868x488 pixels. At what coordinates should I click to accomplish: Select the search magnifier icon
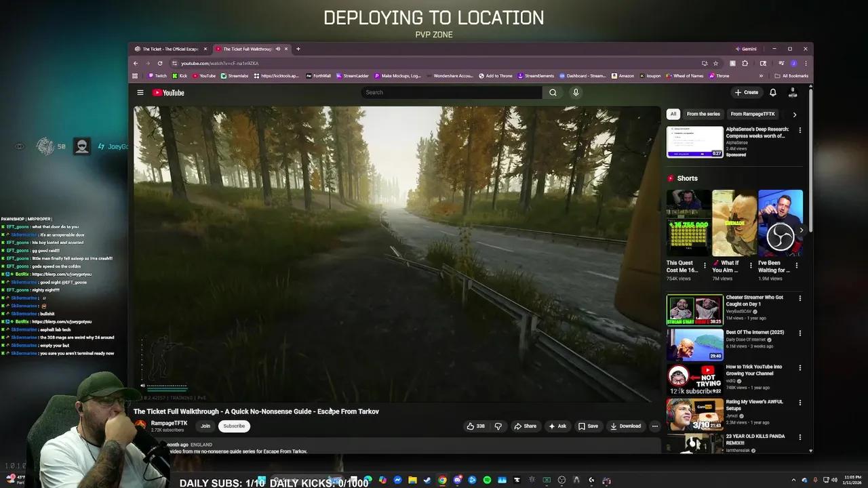coord(553,92)
